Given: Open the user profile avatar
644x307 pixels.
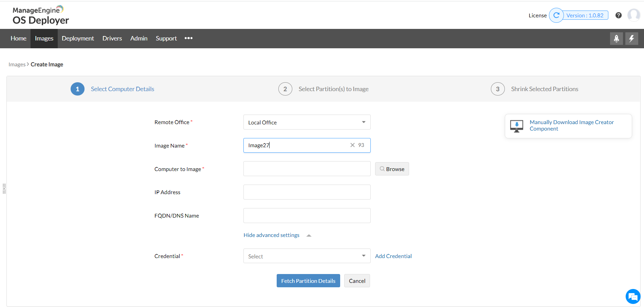Looking at the screenshot, I should (633, 15).
